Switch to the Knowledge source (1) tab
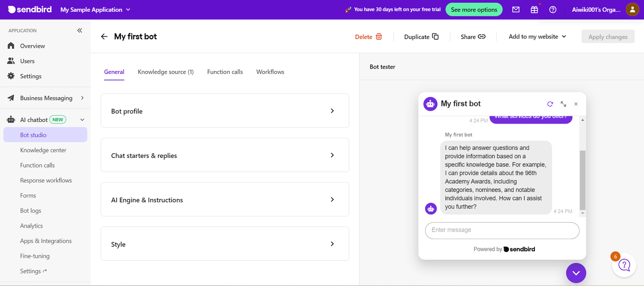 pos(165,72)
